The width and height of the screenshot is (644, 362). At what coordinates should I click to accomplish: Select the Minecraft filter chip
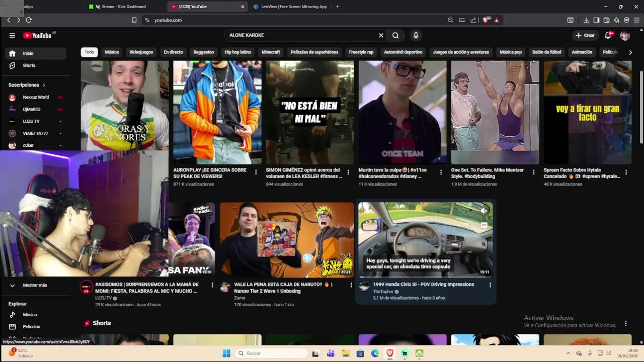(x=271, y=52)
